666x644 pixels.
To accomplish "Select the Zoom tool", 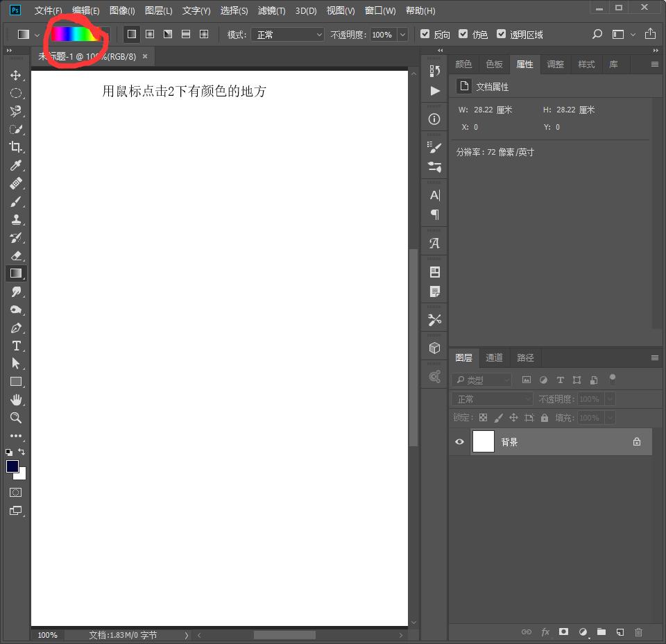I will click(15, 418).
